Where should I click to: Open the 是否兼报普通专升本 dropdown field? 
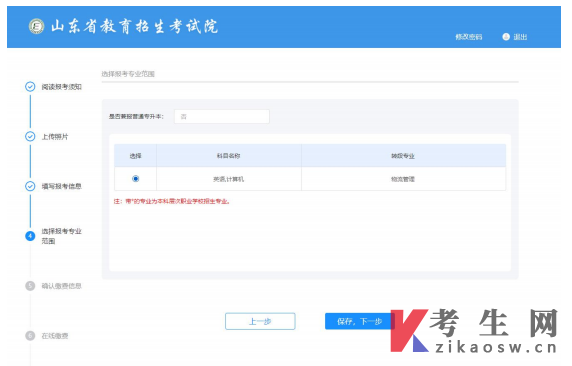pos(222,116)
